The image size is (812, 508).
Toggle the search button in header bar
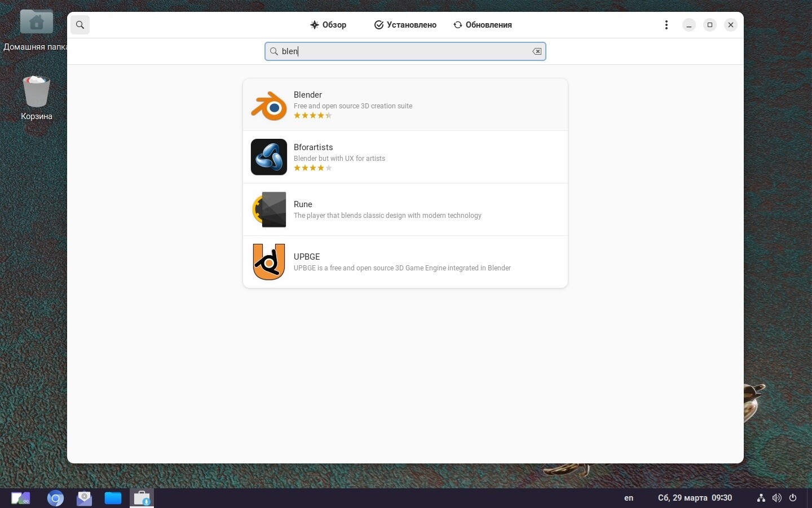tap(80, 25)
